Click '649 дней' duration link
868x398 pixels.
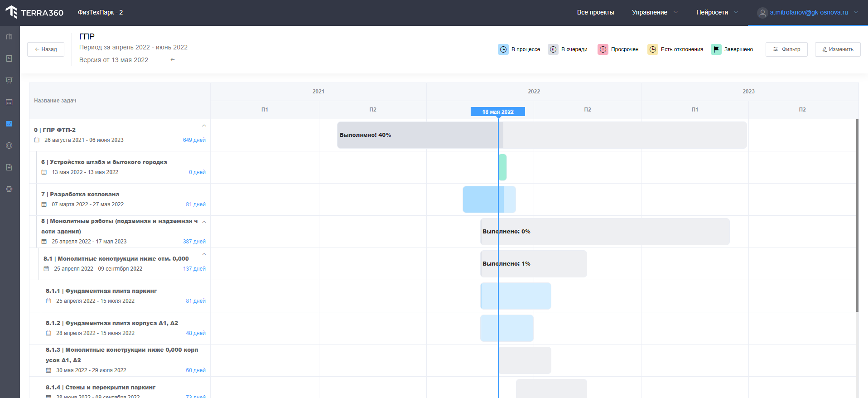pos(194,140)
